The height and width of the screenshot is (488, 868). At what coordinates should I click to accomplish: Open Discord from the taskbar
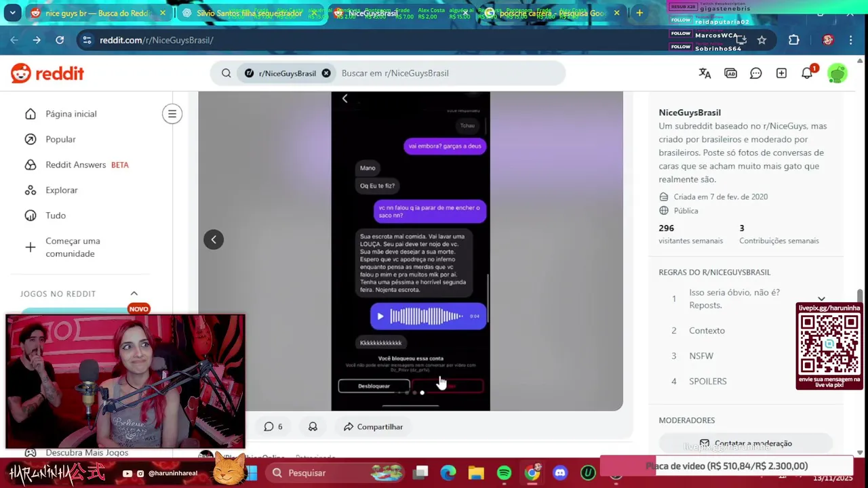click(x=559, y=473)
